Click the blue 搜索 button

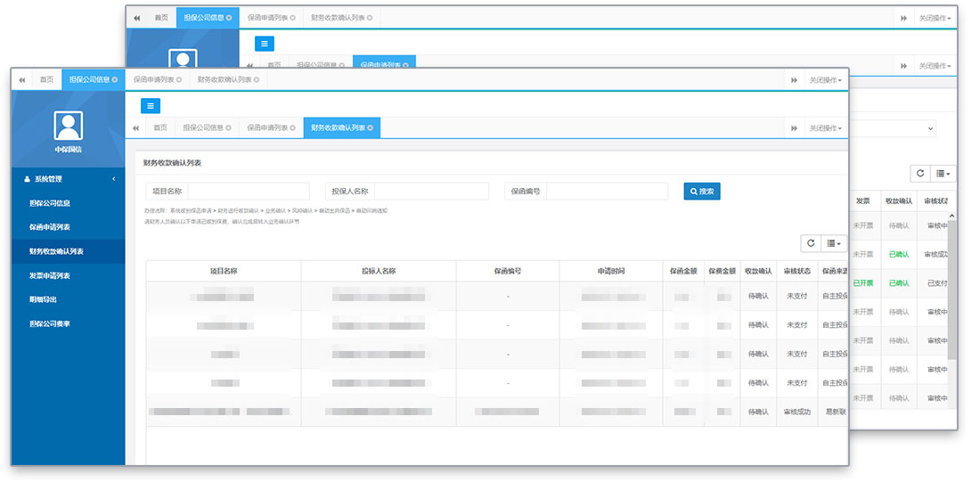[702, 192]
